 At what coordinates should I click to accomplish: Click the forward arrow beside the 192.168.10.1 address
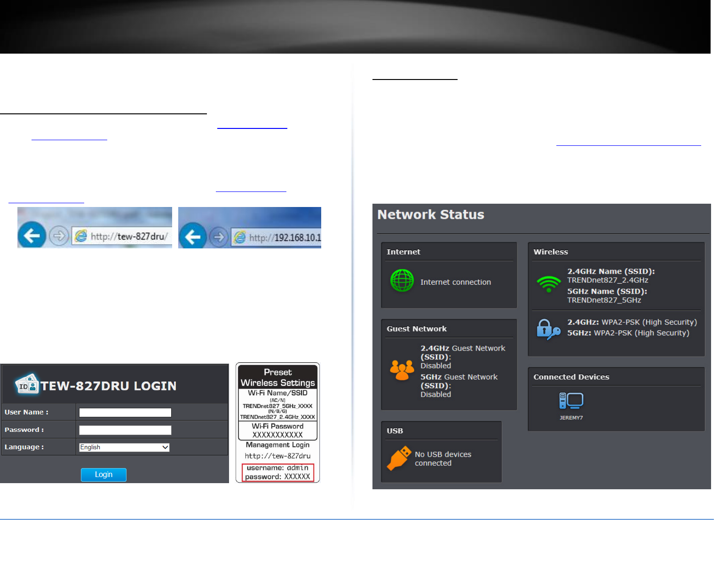(219, 237)
